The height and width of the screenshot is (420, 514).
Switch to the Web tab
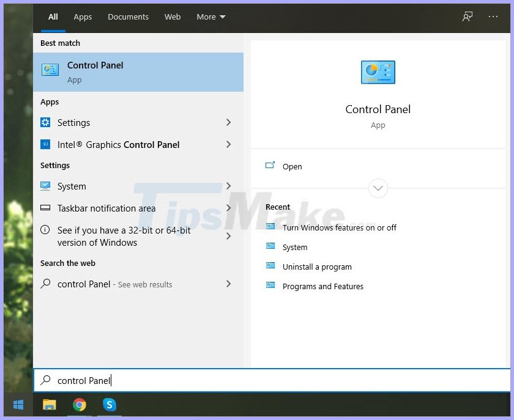click(172, 17)
